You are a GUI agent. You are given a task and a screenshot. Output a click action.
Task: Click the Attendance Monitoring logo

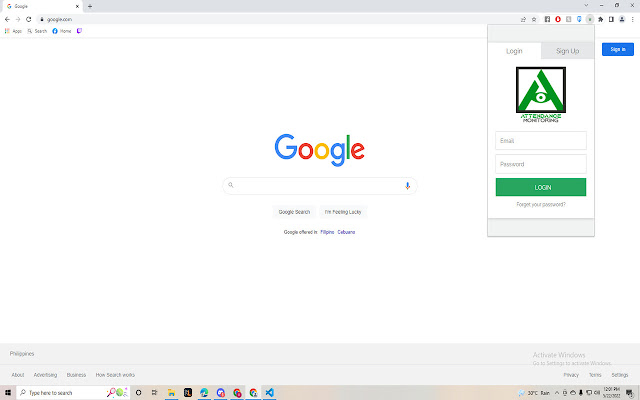point(541,95)
